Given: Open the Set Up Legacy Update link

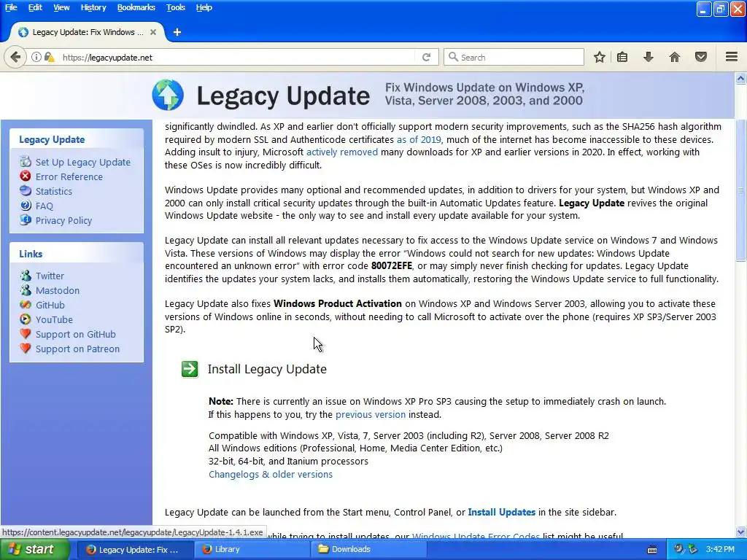Looking at the screenshot, I should (x=83, y=163).
